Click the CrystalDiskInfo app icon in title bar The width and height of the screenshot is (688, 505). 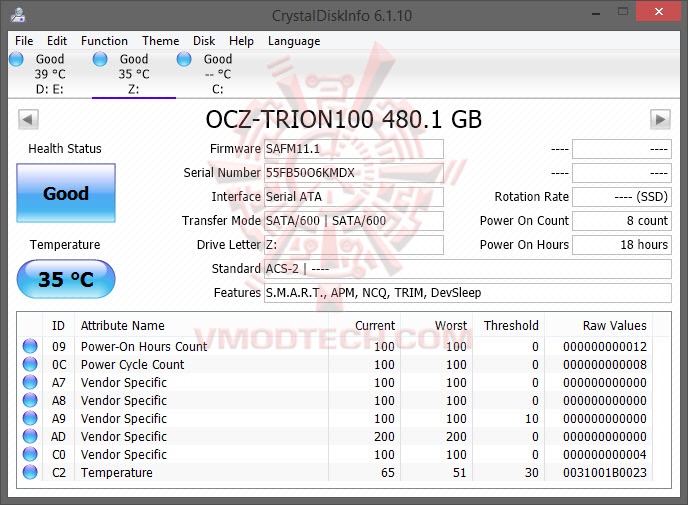(x=18, y=14)
